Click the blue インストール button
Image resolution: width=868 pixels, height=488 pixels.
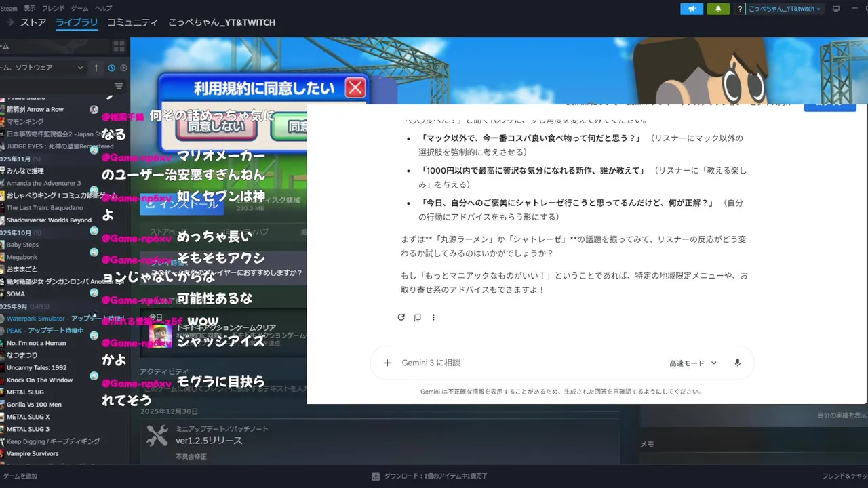(182, 204)
